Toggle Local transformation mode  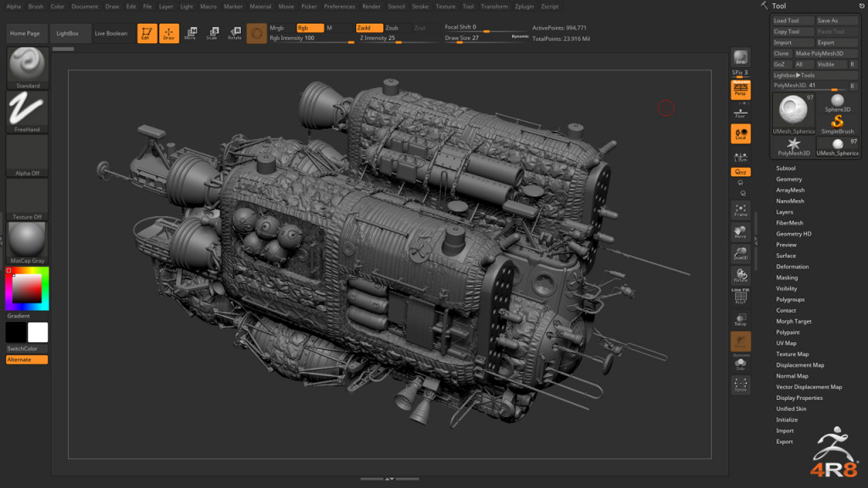coord(740,134)
